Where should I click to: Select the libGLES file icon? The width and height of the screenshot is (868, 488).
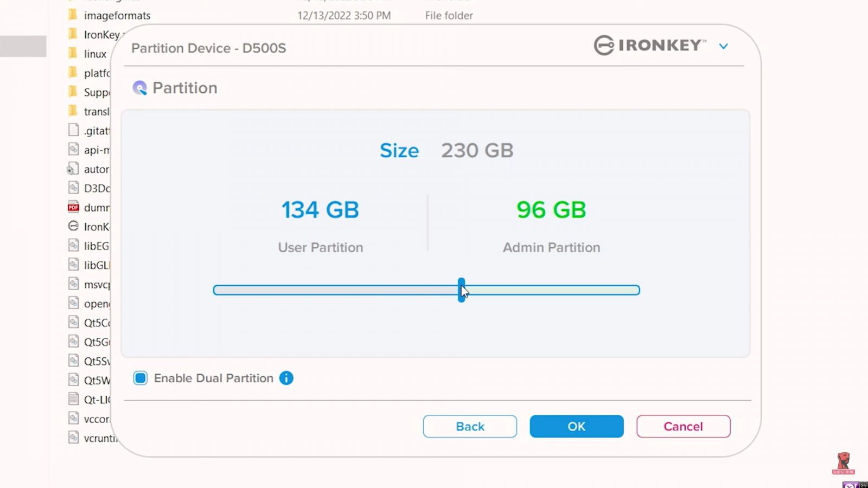coord(73,265)
